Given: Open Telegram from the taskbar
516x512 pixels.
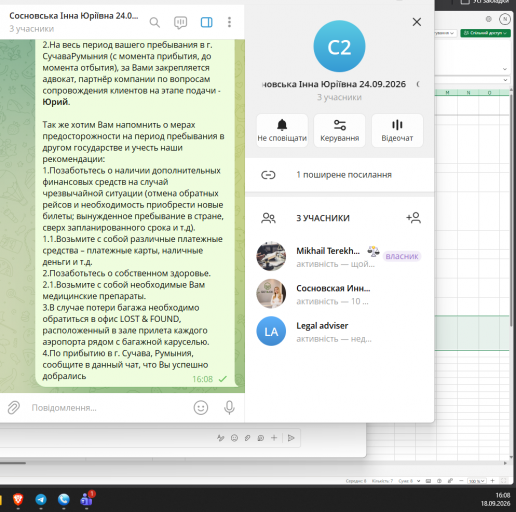Looking at the screenshot, I should pos(41,499).
